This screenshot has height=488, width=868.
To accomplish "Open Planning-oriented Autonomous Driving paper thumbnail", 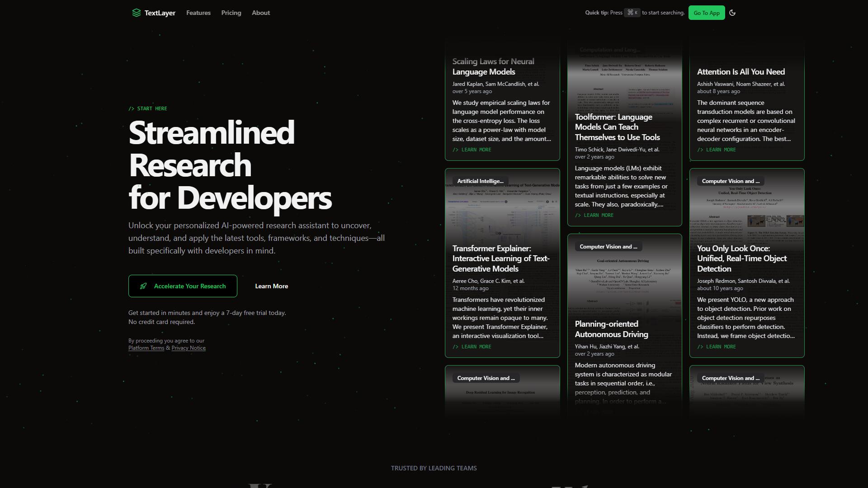I will point(624,280).
